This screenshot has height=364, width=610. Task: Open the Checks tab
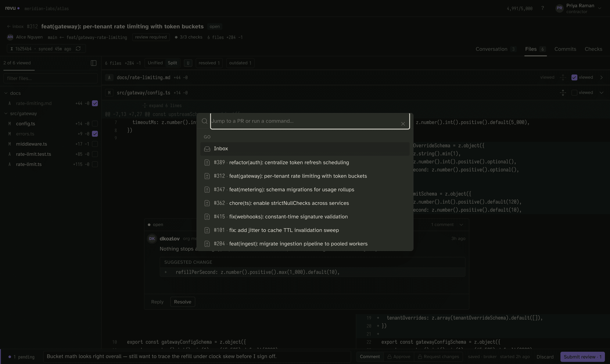pos(593,49)
